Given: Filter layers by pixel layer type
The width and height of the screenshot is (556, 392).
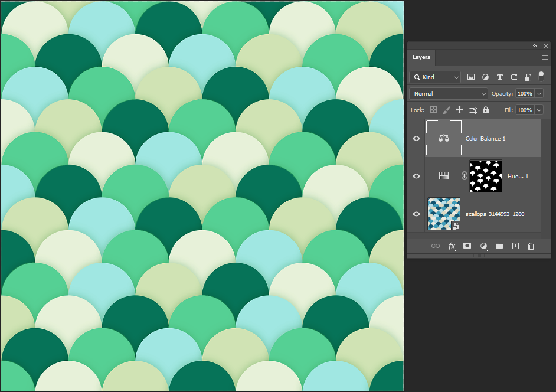Looking at the screenshot, I should [x=471, y=77].
